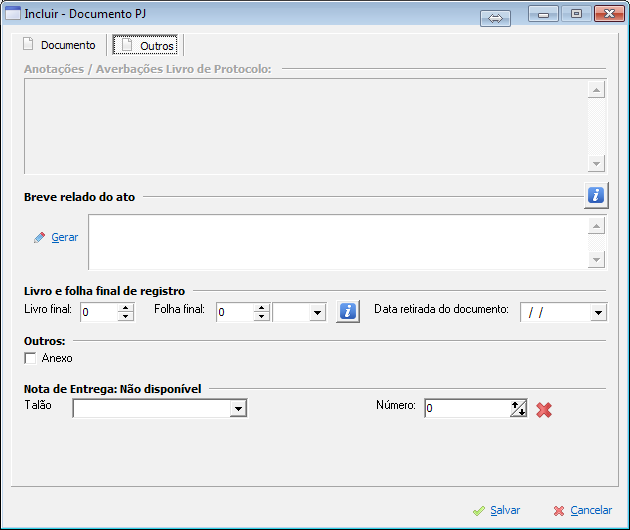Viewport: 630px width, 530px height.
Task: Decrease the Folha final value with the down arrow
Action: click(x=262, y=316)
